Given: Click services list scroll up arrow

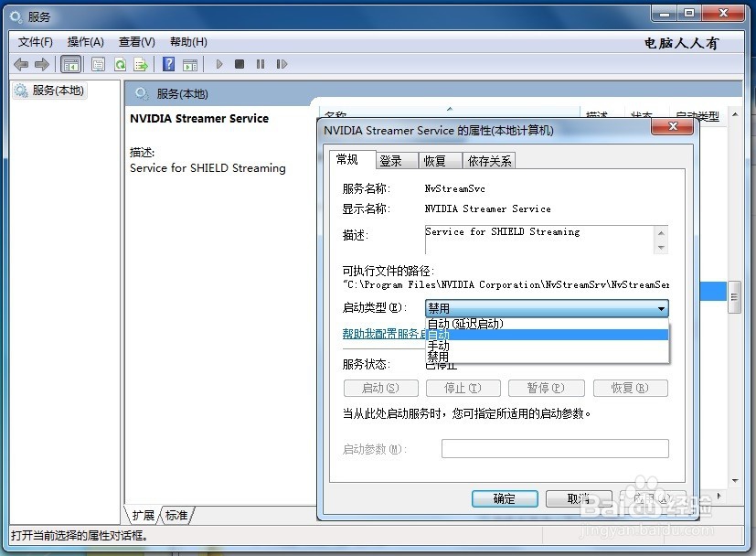Looking at the screenshot, I should tap(735, 115).
